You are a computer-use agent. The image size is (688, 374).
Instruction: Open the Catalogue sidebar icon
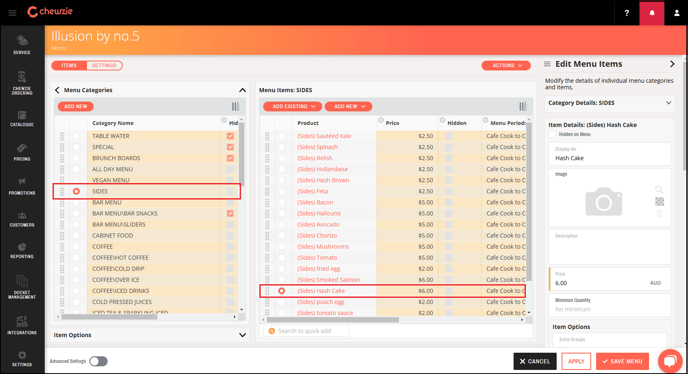pyautogui.click(x=22, y=119)
